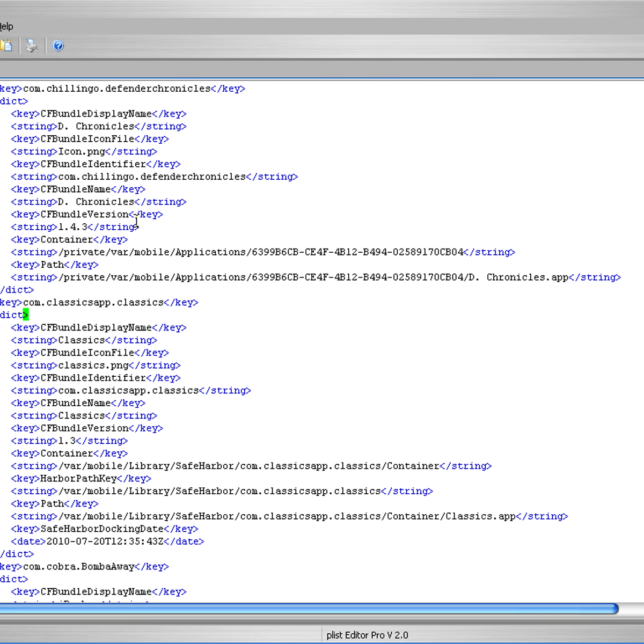Click the 2010-07-20T12:35:43Z date value
644x644 pixels.
click(105, 541)
